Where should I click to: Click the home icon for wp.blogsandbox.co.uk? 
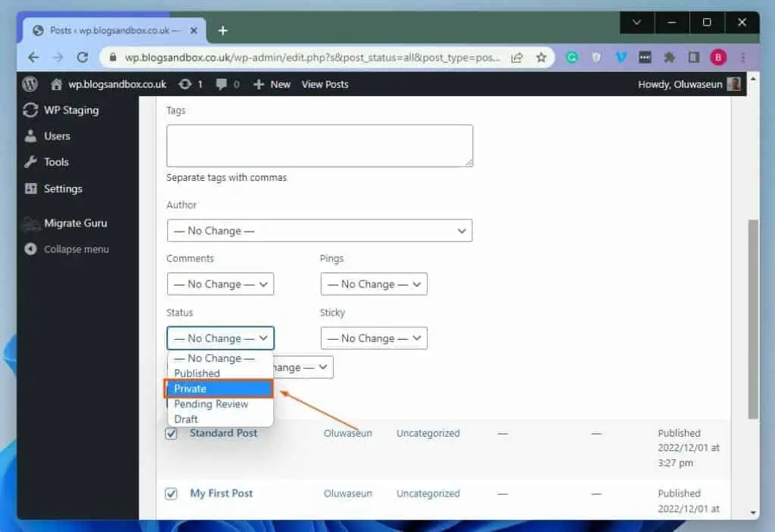(56, 85)
